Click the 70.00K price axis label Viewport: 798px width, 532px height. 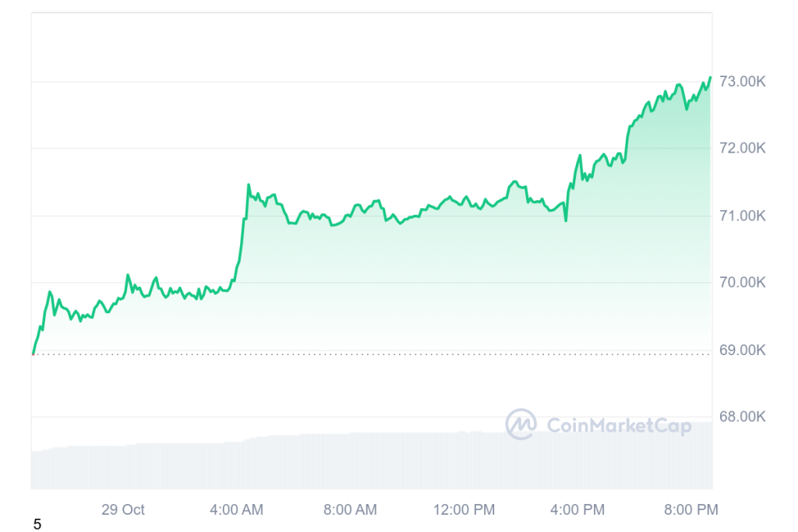point(743,282)
